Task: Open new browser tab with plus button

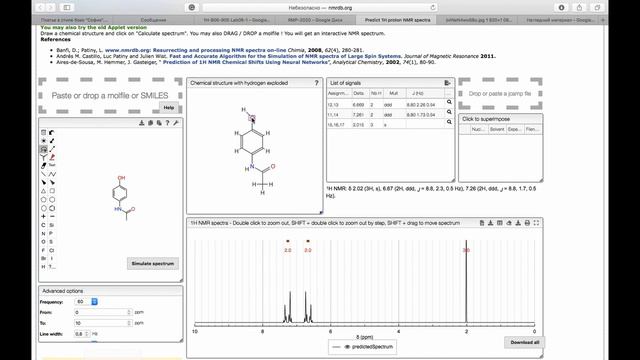Action: click(x=602, y=20)
